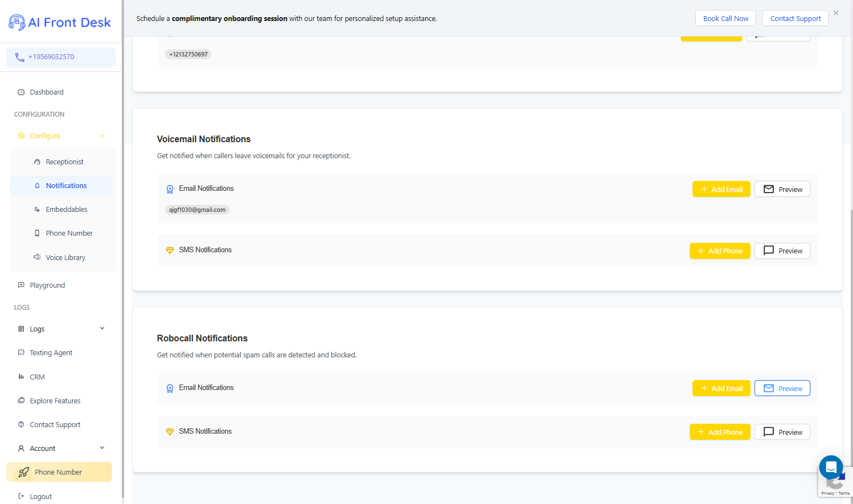
Task: Click the Configure gear icon
Action: 21,136
